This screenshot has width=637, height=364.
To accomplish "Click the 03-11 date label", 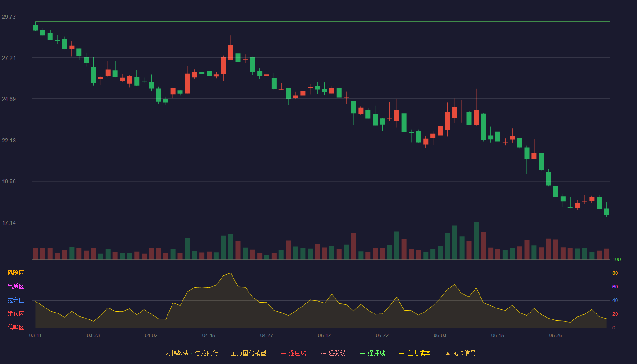I will pos(35,335).
